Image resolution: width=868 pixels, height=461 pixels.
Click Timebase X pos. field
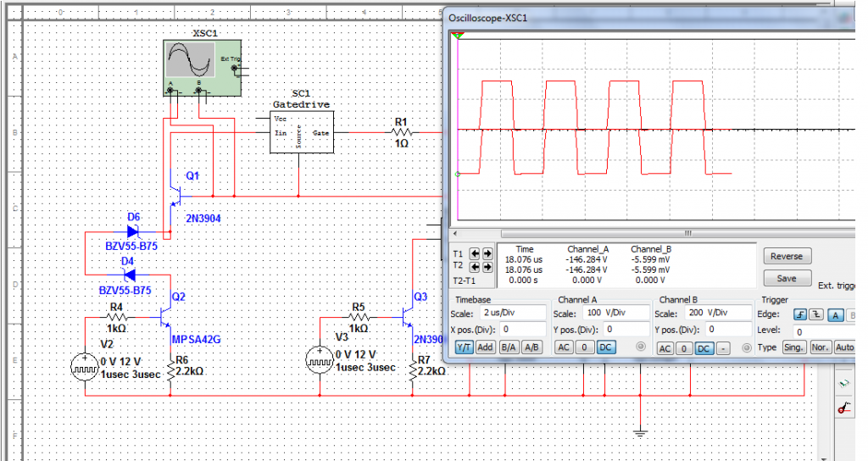[523, 330]
